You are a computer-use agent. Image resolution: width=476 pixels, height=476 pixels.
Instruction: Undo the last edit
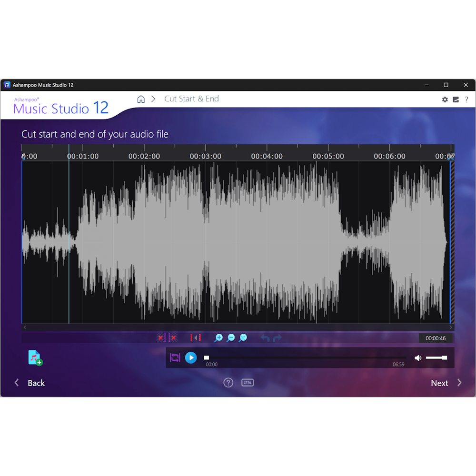coord(265,338)
